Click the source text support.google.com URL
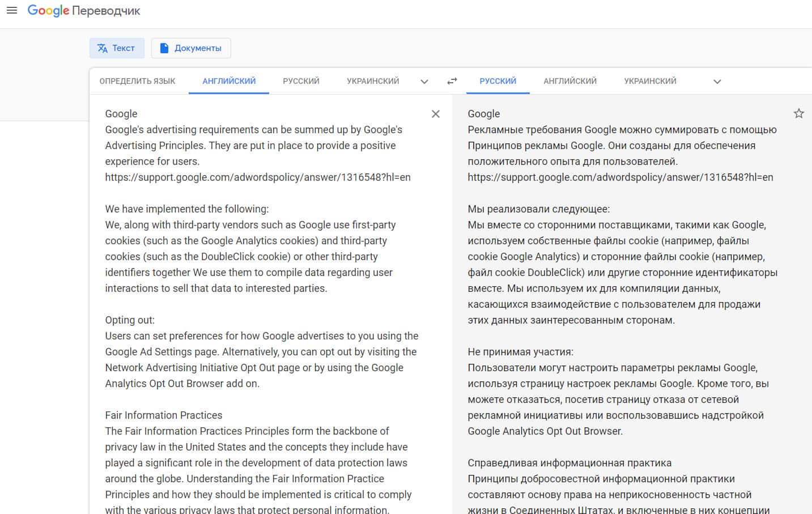 258,177
